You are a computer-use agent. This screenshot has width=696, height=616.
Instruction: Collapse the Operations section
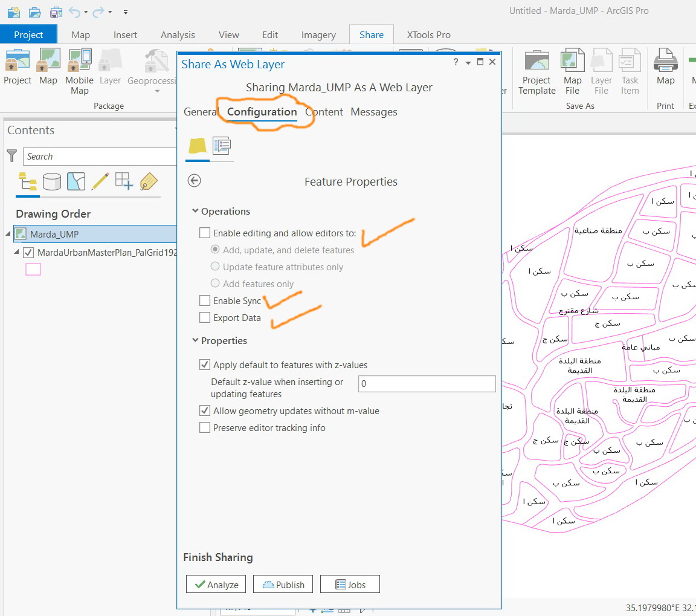pyautogui.click(x=195, y=211)
